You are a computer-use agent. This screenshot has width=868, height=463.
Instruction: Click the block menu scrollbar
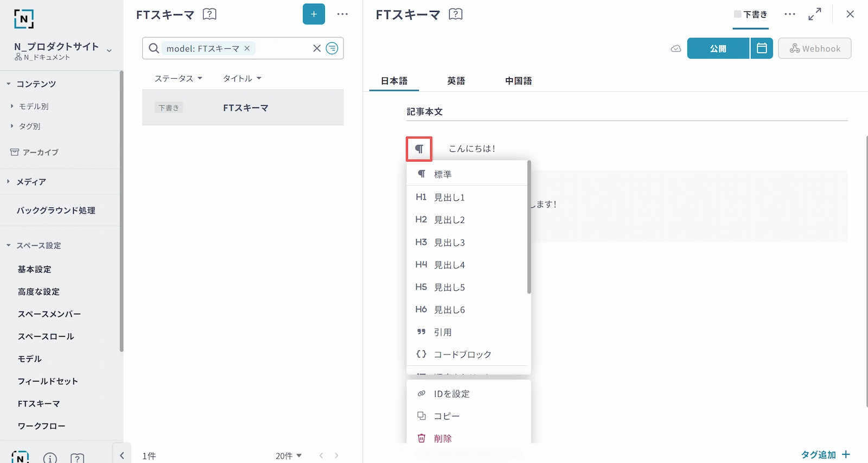[529, 228]
